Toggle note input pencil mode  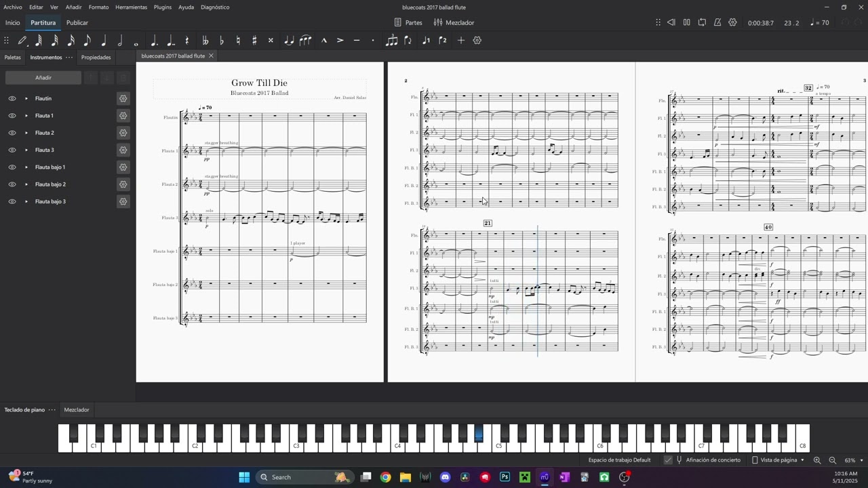point(22,41)
